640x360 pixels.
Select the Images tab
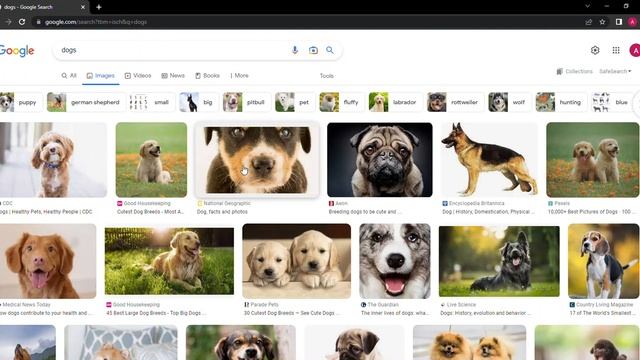(x=100, y=76)
